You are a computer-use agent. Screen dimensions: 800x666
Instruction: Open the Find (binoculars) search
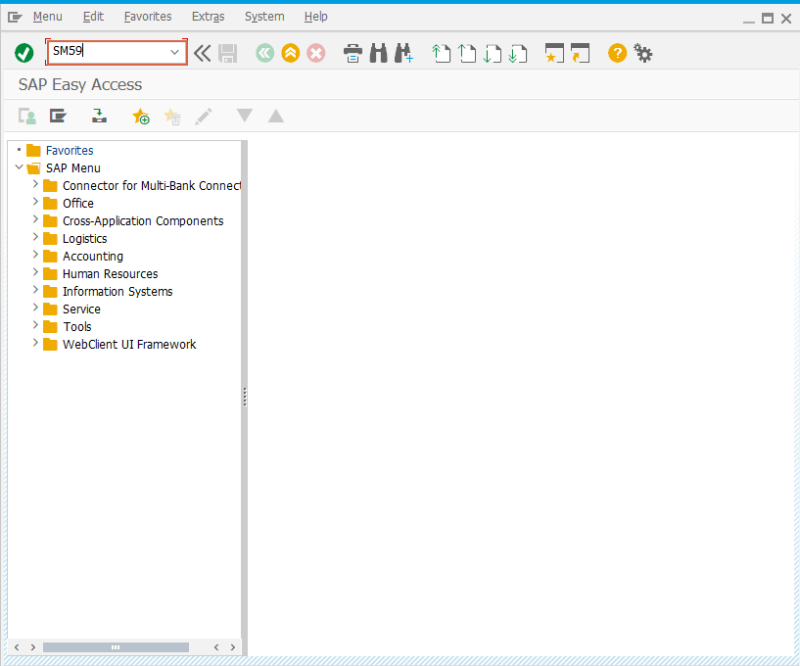[x=377, y=53]
